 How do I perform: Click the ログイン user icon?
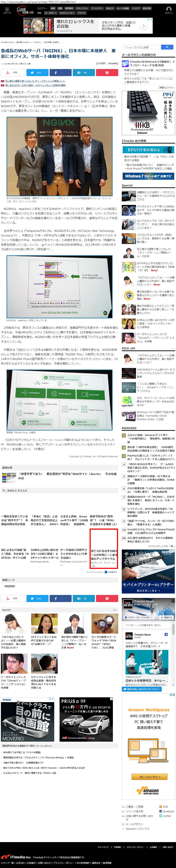(x=168, y=10)
